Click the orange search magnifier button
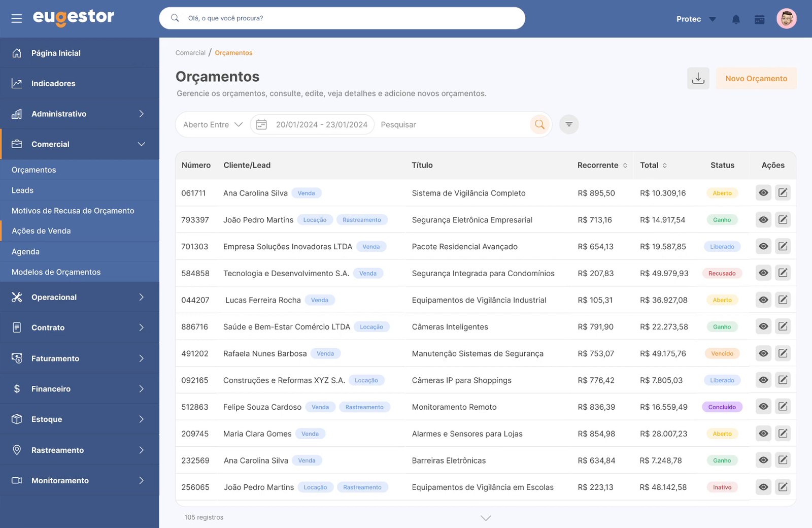The width and height of the screenshot is (812, 528). [539, 124]
